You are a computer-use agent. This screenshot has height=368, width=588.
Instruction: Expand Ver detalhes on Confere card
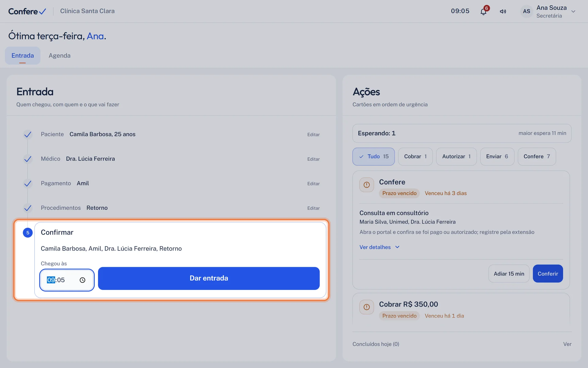point(379,247)
